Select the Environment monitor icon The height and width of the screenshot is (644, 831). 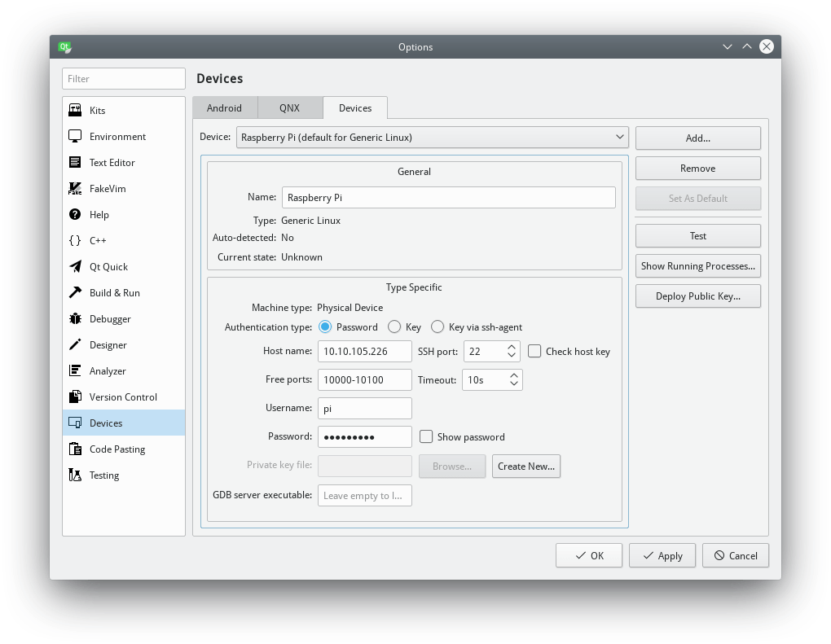click(75, 136)
